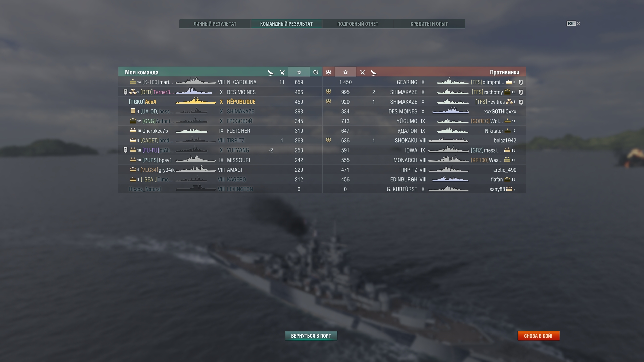Image resolution: width=644 pixels, height=362 pixels.
Task: Click the clan emblem next to olimpmi
Action: (521, 82)
